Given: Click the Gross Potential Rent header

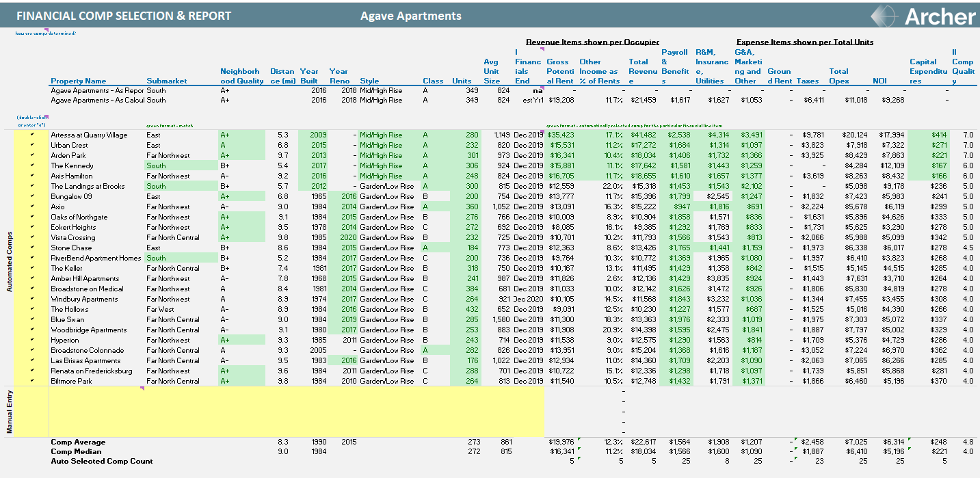Looking at the screenshot, I should [x=561, y=71].
